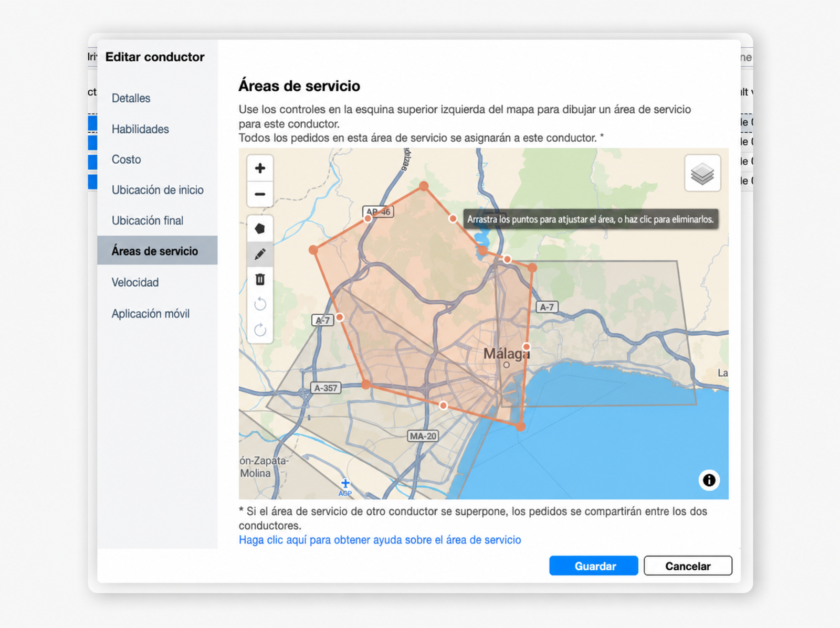The width and height of the screenshot is (840, 628).
Task: Select Ubicación final
Action: pyautogui.click(x=148, y=220)
